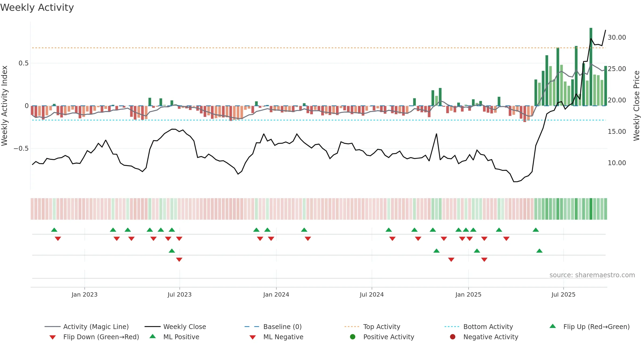
Task: Click the −0.5 activity axis label
Action: point(21,148)
